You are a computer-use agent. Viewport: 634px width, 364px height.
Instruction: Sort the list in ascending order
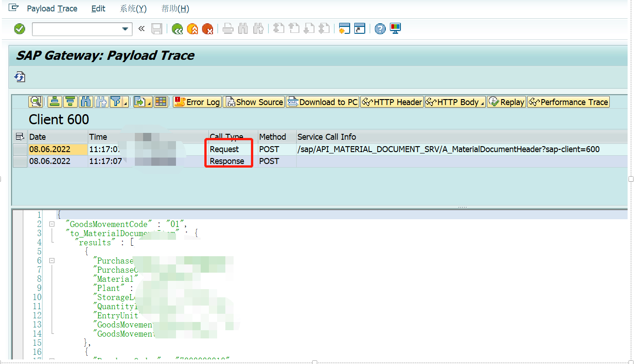pos(55,102)
